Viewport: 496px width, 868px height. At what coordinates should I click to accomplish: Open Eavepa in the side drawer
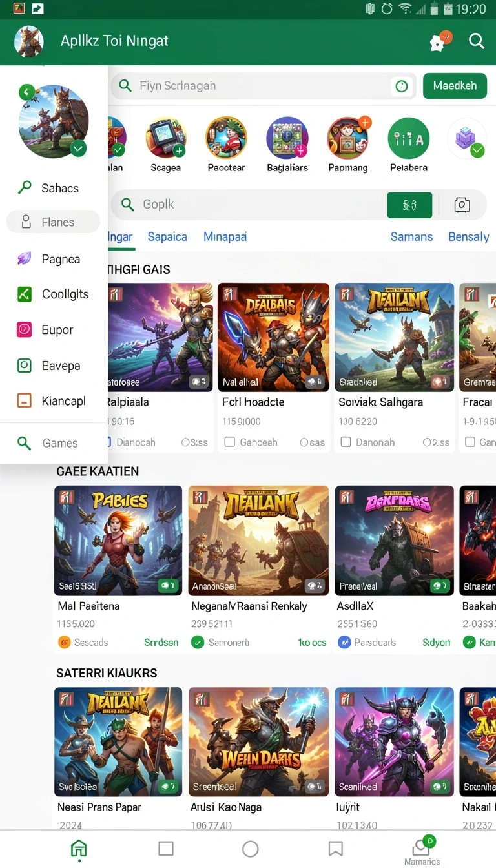click(54, 366)
